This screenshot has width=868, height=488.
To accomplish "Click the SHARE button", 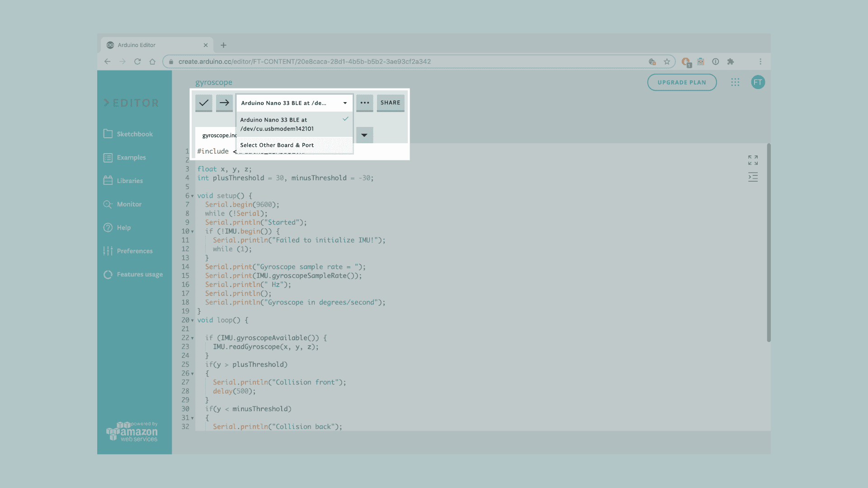I will [390, 103].
